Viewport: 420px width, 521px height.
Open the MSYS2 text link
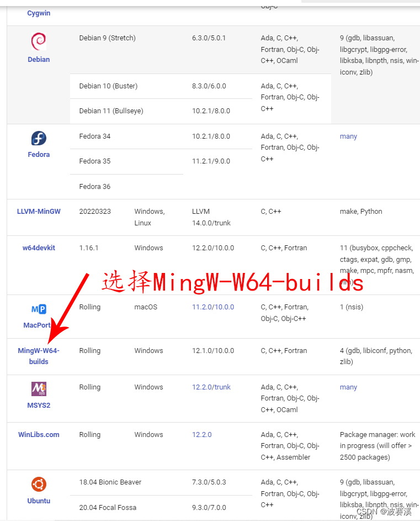tap(39, 406)
